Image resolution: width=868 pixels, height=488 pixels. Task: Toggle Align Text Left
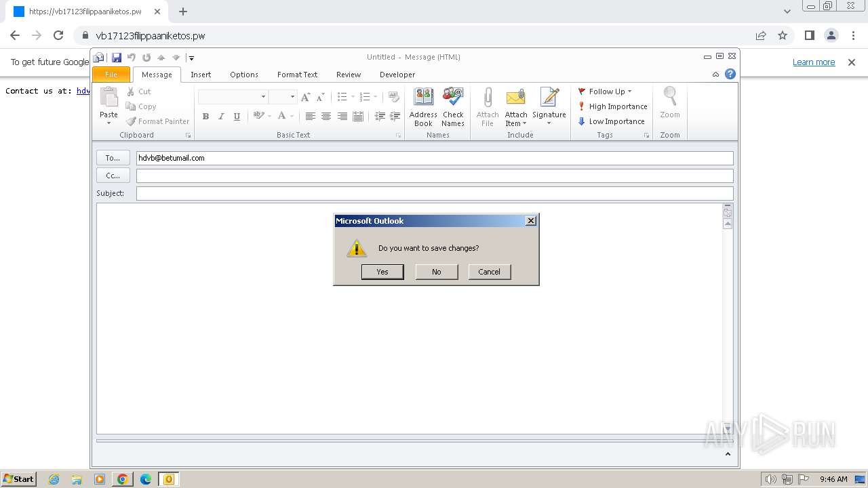310,117
